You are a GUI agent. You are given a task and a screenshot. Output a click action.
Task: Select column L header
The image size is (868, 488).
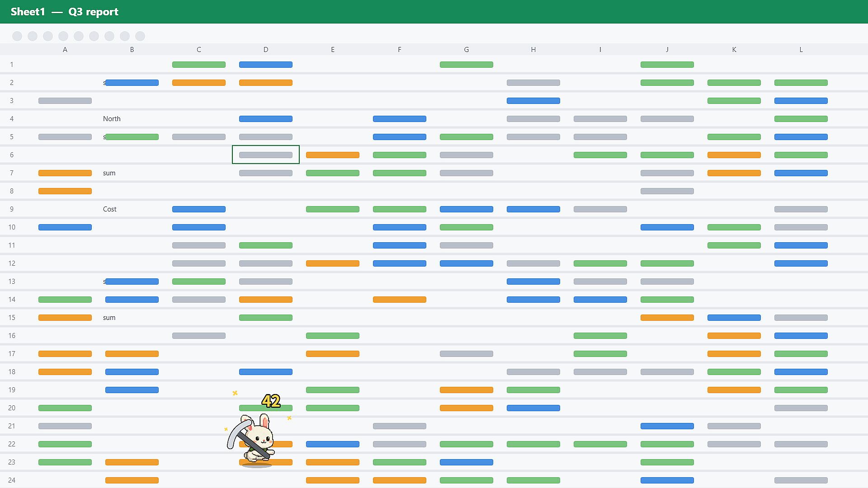(801, 50)
